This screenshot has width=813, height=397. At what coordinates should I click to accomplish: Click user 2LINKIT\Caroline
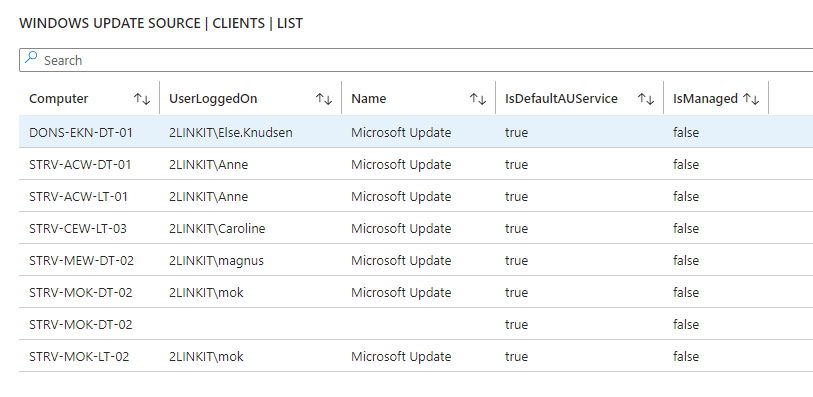[x=217, y=229]
